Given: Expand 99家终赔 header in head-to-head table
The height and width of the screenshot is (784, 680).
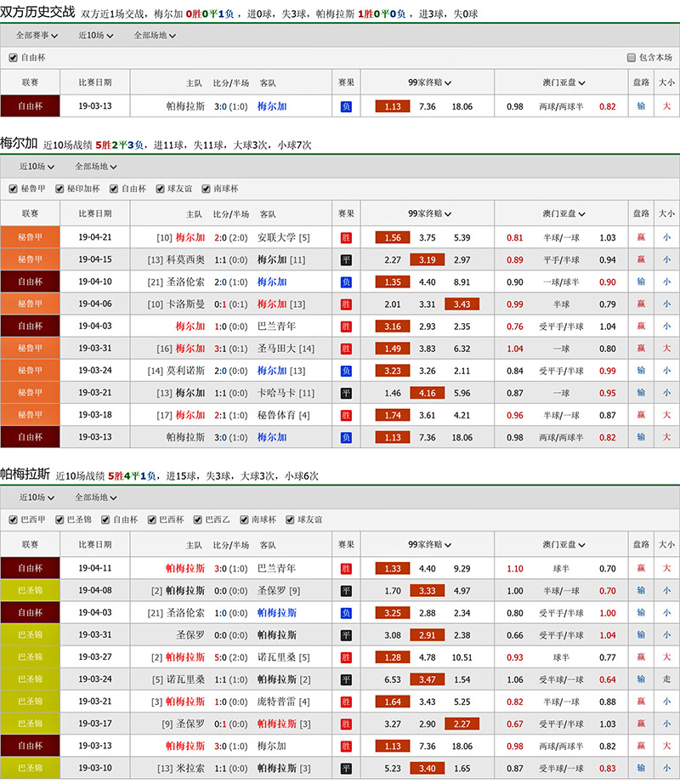Looking at the screenshot, I should (429, 82).
